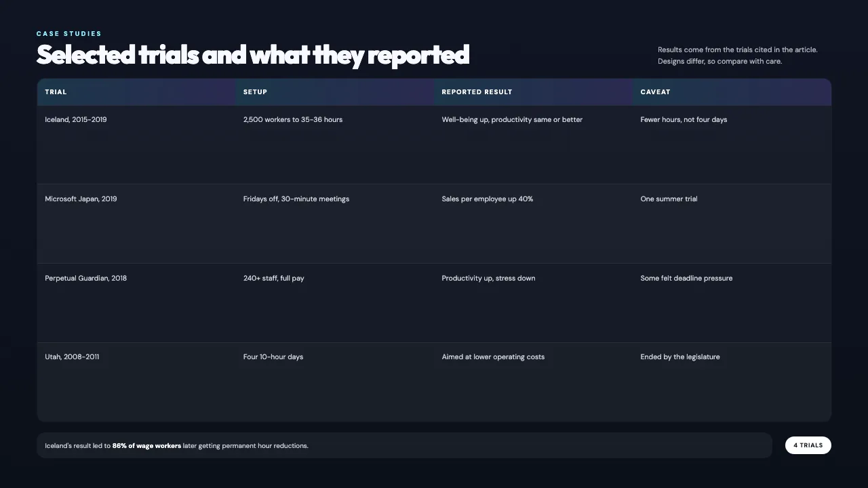
Task: Click '240+ staff, full pay' cell
Action: tap(334, 303)
